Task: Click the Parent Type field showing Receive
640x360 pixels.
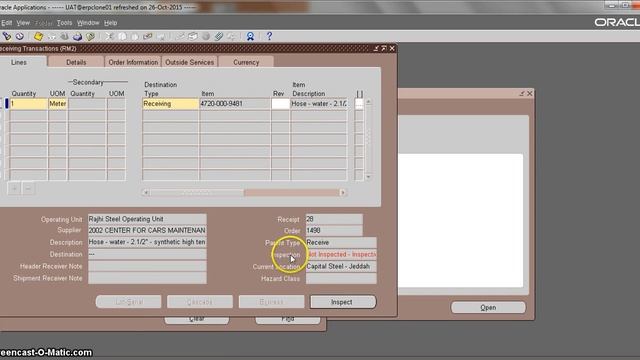Action: tap(341, 242)
